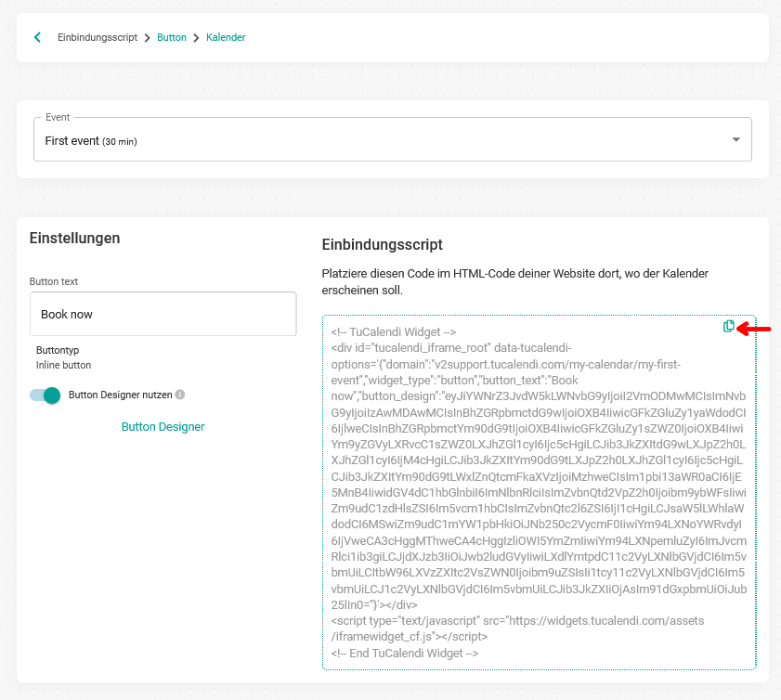Viewport: 781px width, 700px height.
Task: Focus the Button text input field
Action: pyautogui.click(x=163, y=314)
